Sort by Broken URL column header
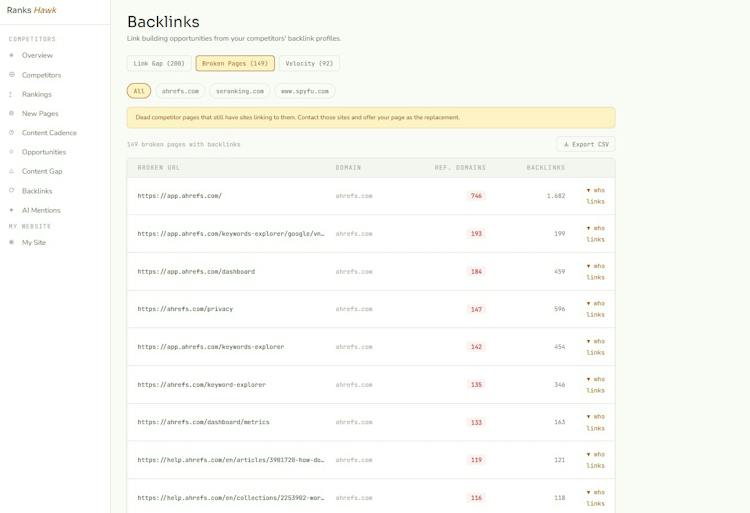This screenshot has width=750, height=513. pos(158,167)
